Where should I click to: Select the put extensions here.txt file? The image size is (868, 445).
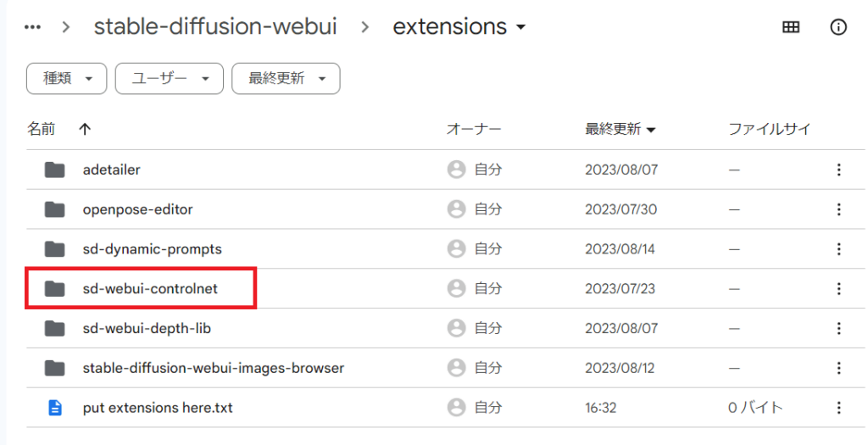158,408
